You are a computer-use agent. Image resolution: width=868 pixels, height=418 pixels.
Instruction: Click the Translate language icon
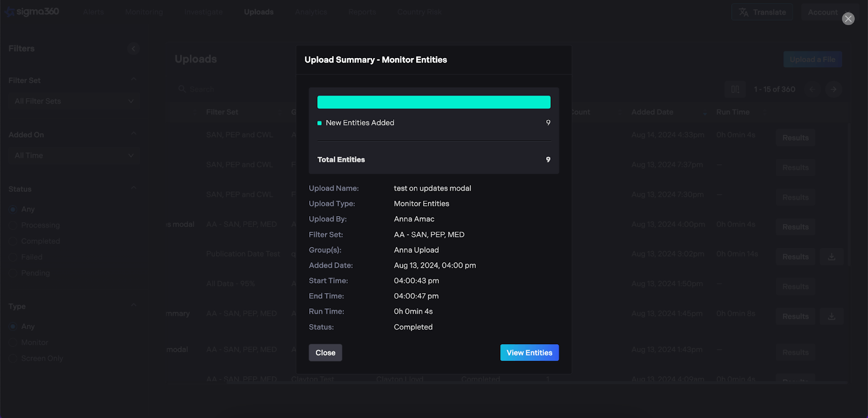(x=744, y=12)
